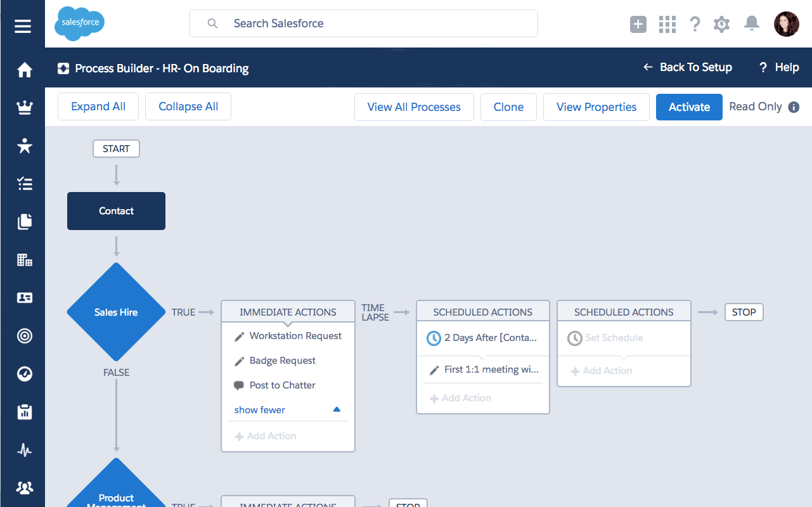
Task: Open the target icon in sidebar
Action: point(24,336)
